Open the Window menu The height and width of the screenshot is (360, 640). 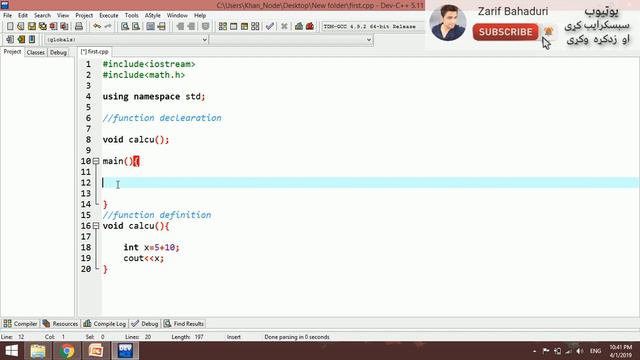tap(177, 15)
